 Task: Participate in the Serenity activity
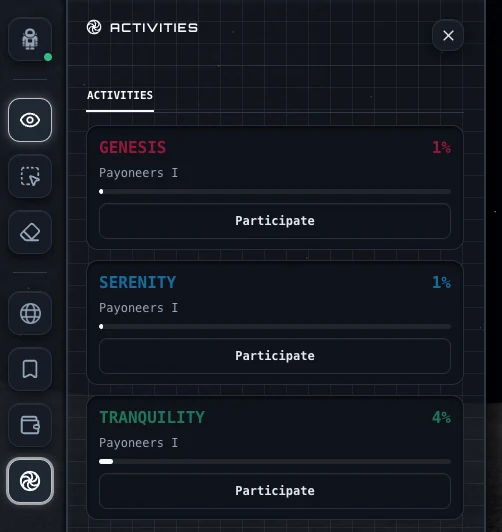click(275, 356)
